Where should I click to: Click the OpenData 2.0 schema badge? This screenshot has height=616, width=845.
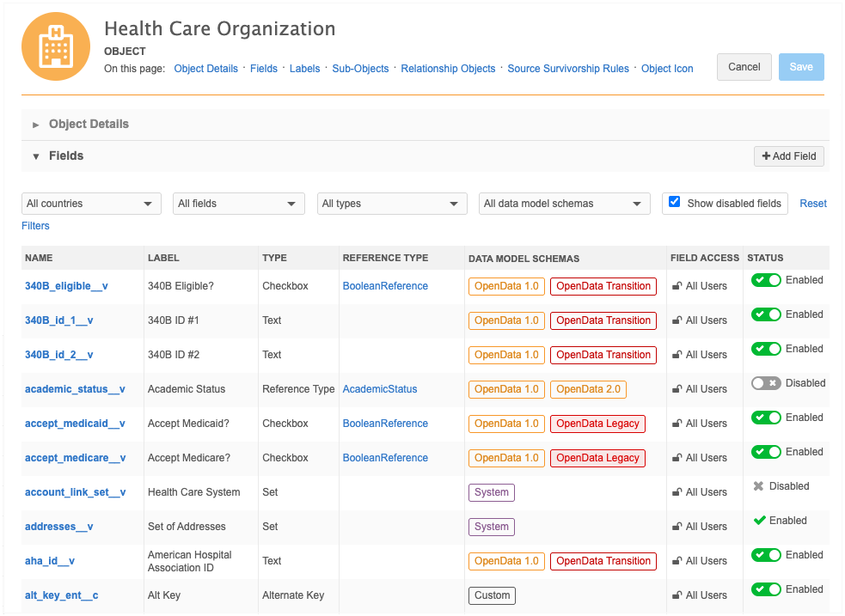pos(588,389)
